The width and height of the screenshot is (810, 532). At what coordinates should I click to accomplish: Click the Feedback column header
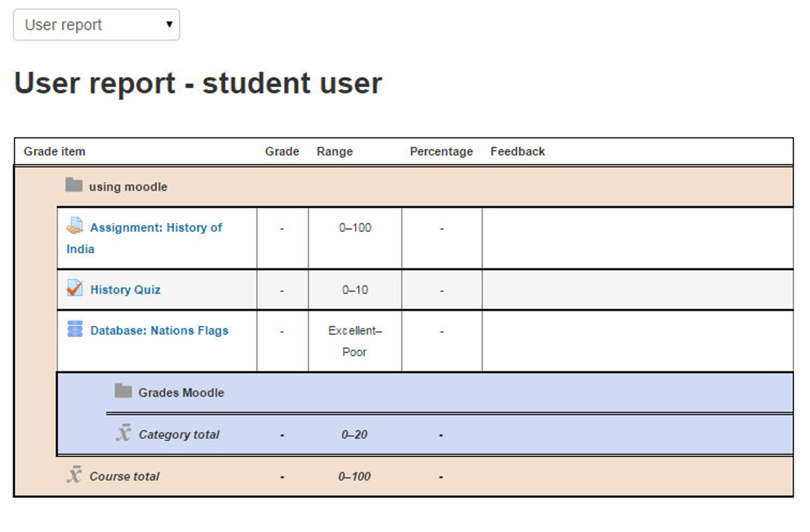pos(517,151)
